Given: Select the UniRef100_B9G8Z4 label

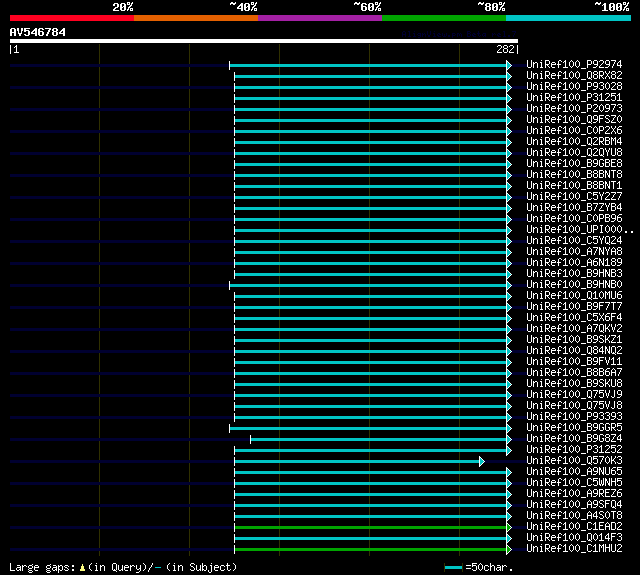Looking at the screenshot, I should (x=574, y=439).
